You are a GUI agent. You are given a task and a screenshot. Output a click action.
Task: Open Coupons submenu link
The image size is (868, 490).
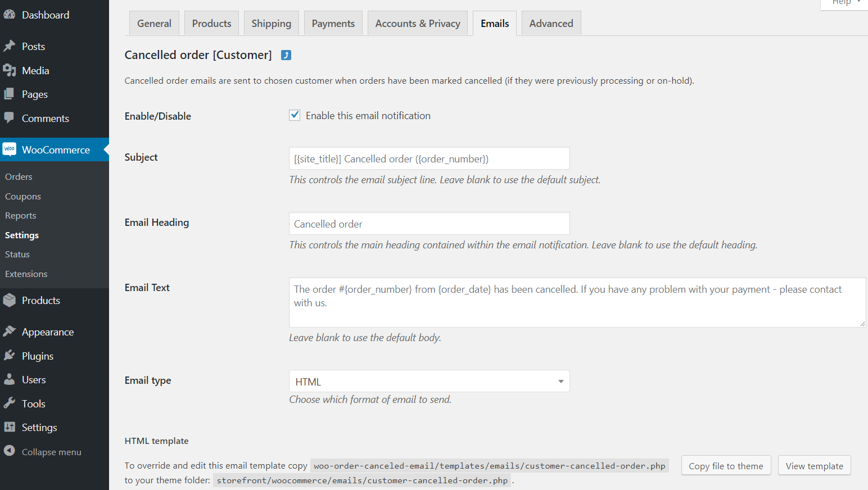click(x=23, y=196)
